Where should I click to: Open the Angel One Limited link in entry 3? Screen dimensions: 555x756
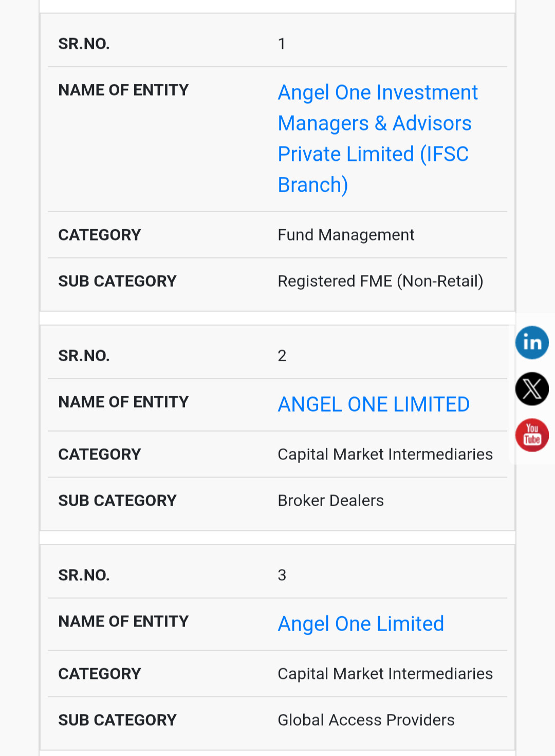[361, 624]
